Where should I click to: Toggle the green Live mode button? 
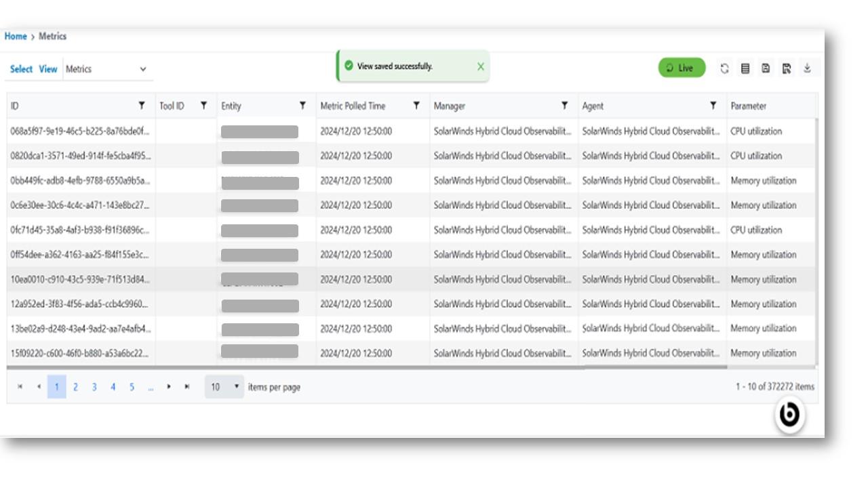[682, 68]
